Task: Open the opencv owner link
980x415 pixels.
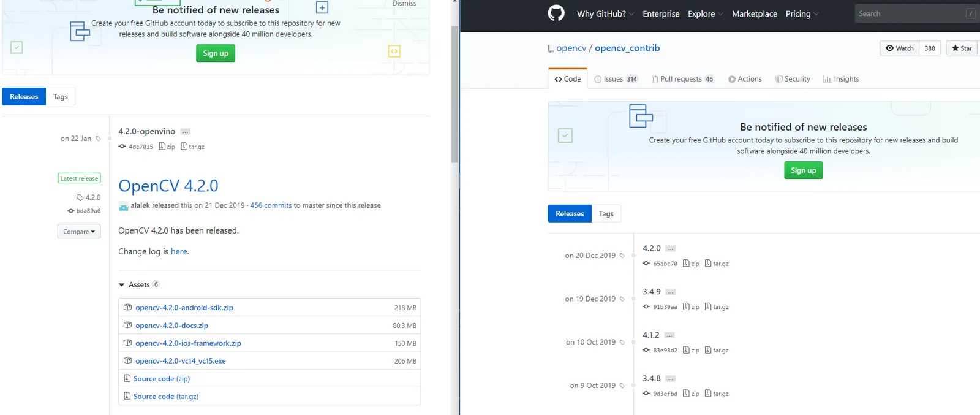Action: pos(571,48)
